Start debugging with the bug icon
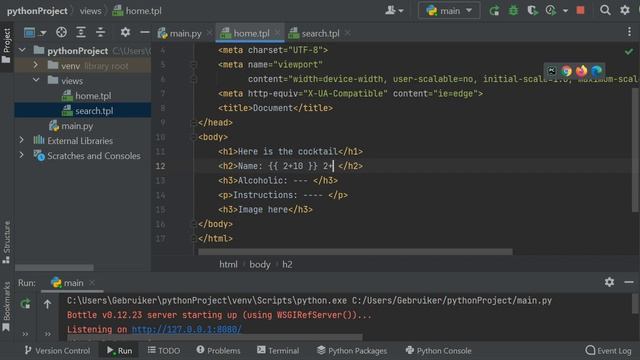640x360 pixels. tap(513, 11)
